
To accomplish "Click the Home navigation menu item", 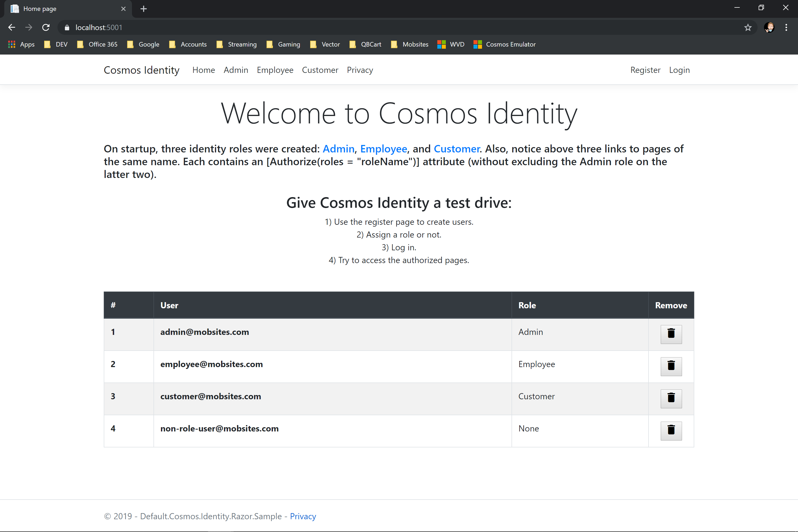I will tap(204, 69).
